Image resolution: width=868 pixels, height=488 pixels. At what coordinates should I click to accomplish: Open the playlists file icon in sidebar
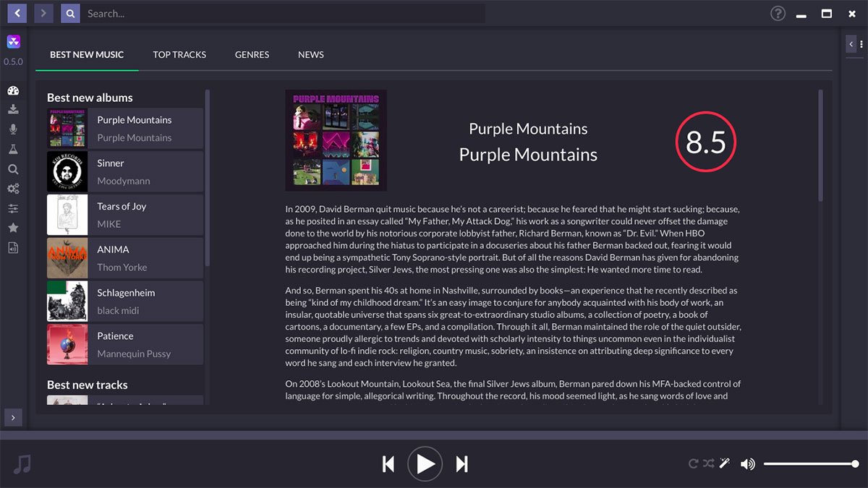[x=13, y=248]
